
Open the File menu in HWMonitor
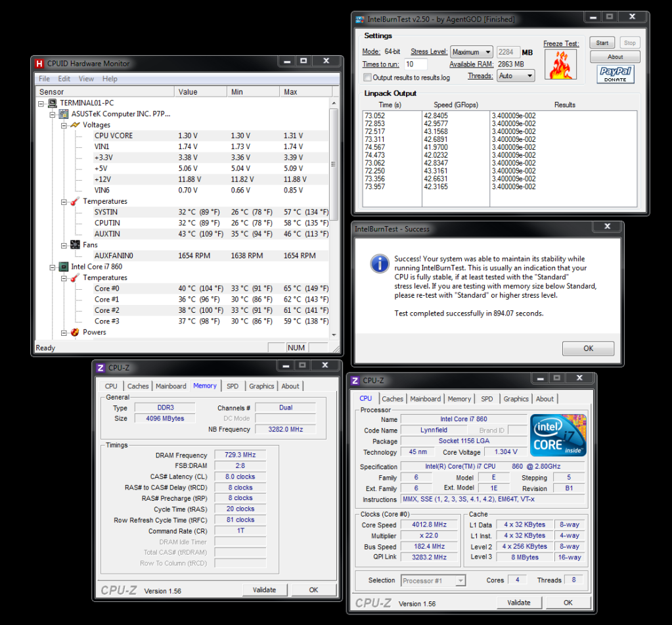click(44, 79)
